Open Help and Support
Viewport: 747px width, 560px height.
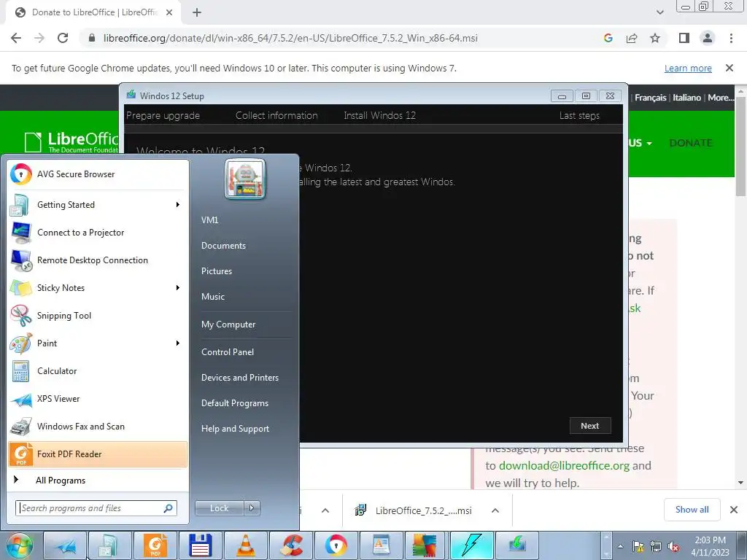(x=236, y=429)
